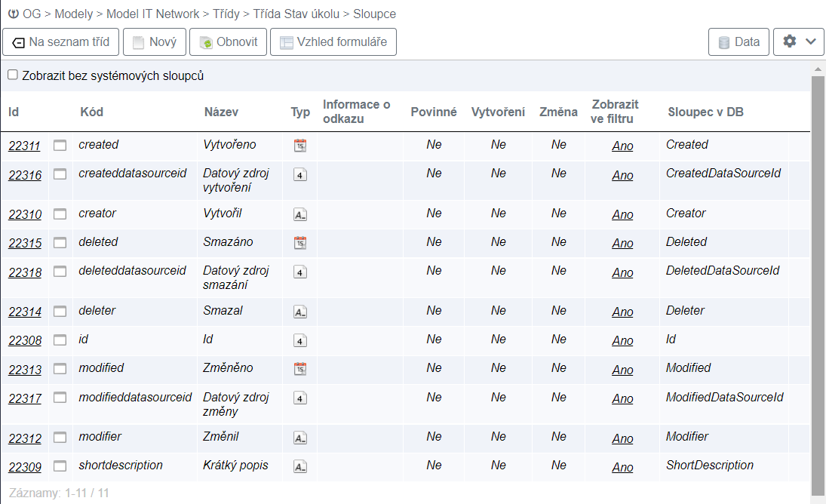
Task: Sort by the Kód column header
Action: pyautogui.click(x=91, y=112)
